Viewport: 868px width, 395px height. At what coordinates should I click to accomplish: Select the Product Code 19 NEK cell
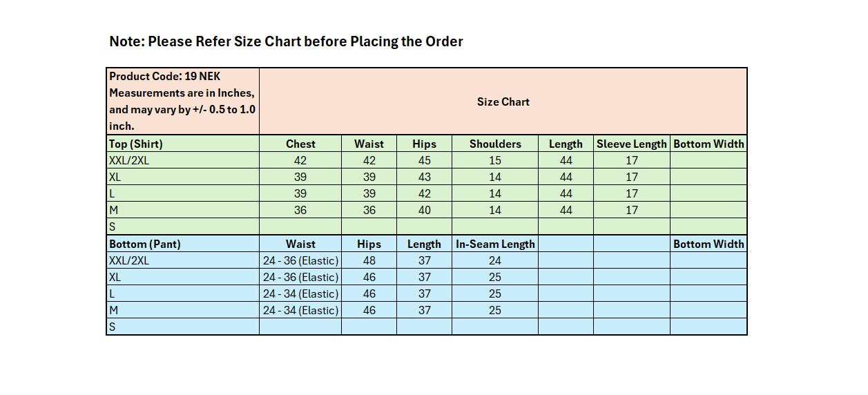(183, 101)
